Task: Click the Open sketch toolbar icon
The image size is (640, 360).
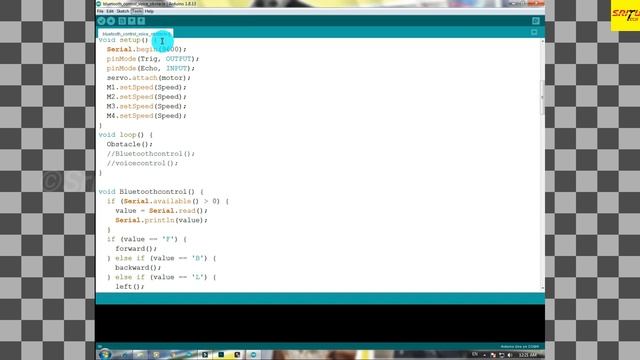Action: [x=131, y=21]
